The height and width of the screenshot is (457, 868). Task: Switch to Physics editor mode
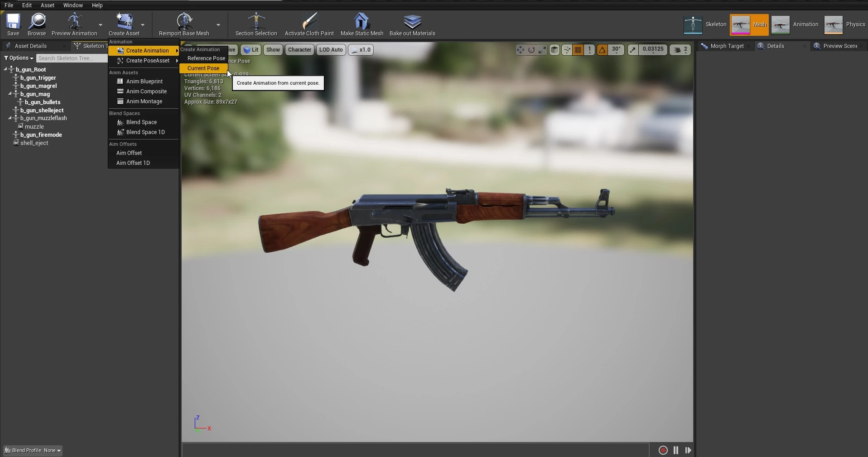(844, 24)
